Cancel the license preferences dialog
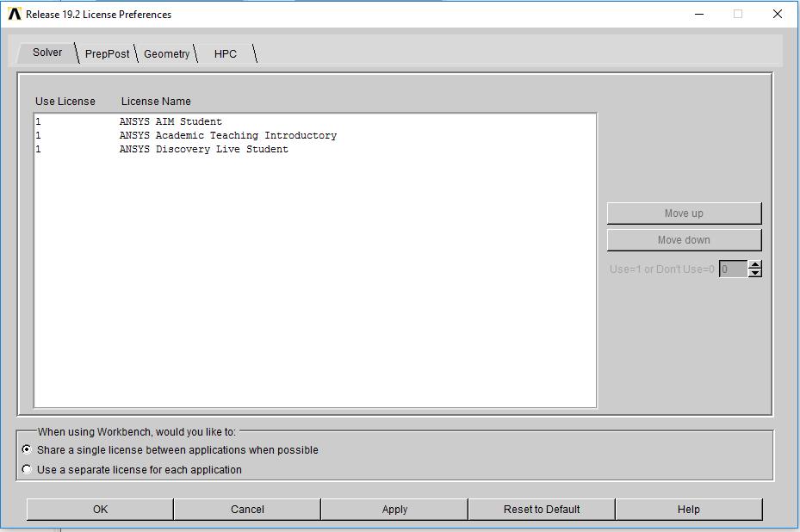 coord(247,509)
